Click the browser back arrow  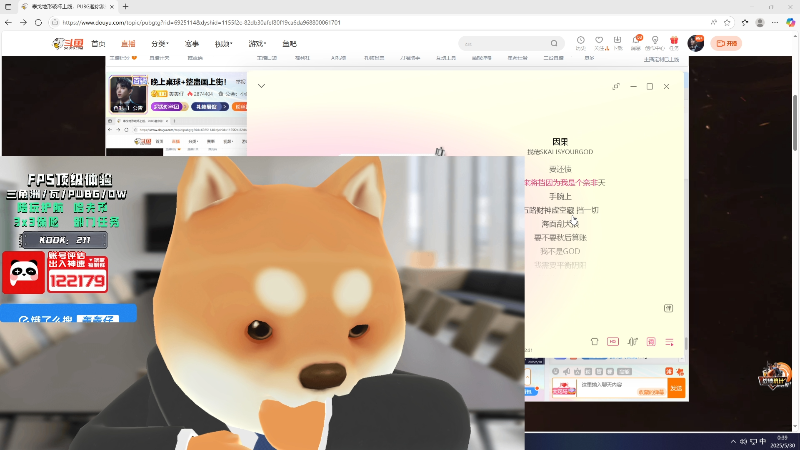tap(8, 22)
